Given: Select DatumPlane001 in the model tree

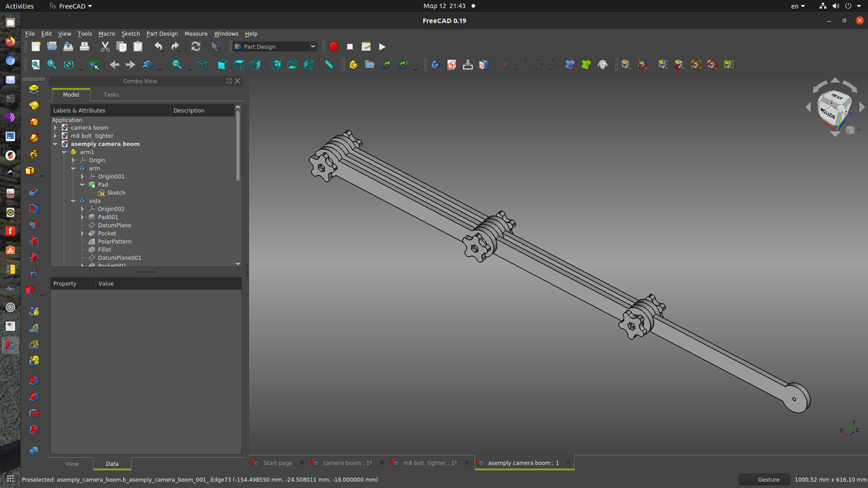Looking at the screenshot, I should tap(120, 258).
